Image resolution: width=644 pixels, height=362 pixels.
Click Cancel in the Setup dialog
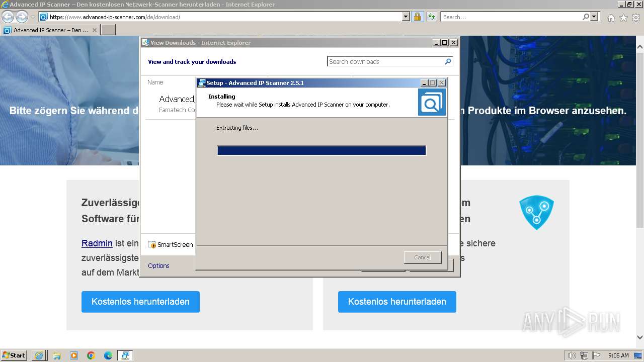pyautogui.click(x=422, y=257)
